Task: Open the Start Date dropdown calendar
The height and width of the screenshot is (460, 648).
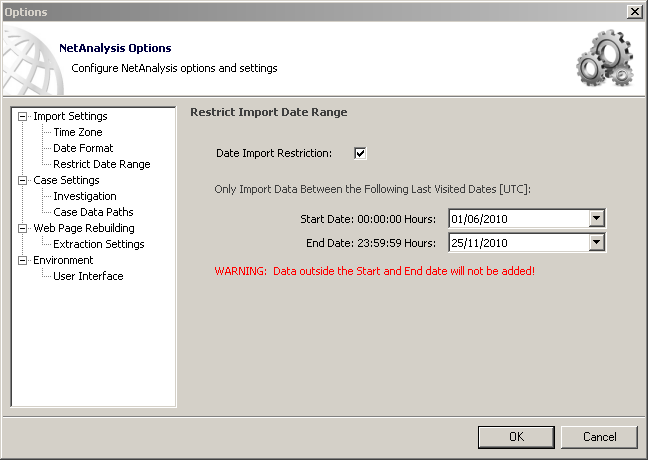Action: tap(596, 219)
